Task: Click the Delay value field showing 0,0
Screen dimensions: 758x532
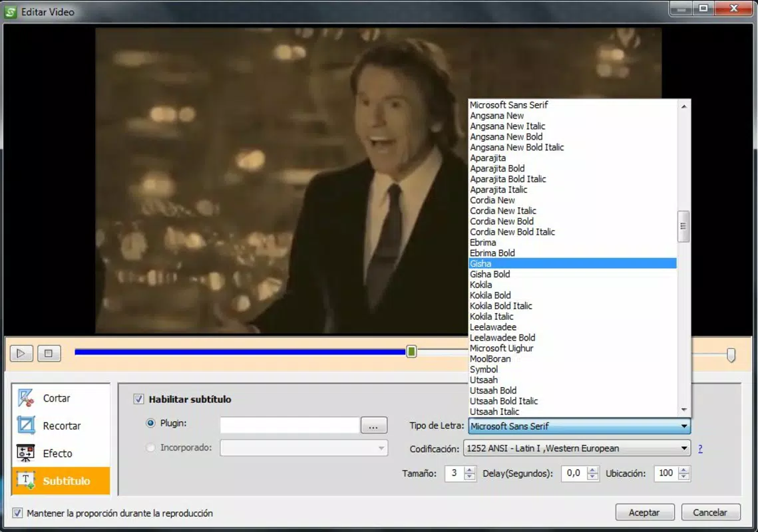Action: (x=574, y=473)
